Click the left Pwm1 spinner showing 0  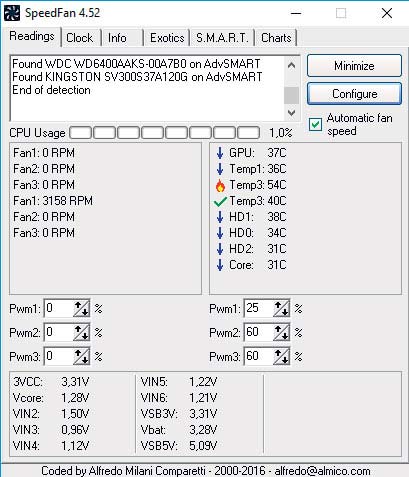point(82,308)
